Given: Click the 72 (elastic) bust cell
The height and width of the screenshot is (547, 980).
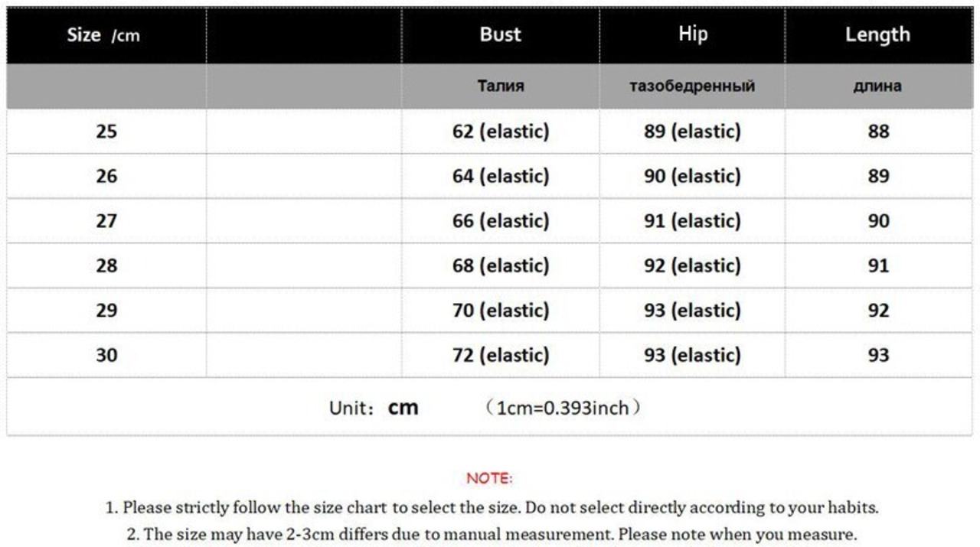Looking at the screenshot, I should tap(501, 355).
